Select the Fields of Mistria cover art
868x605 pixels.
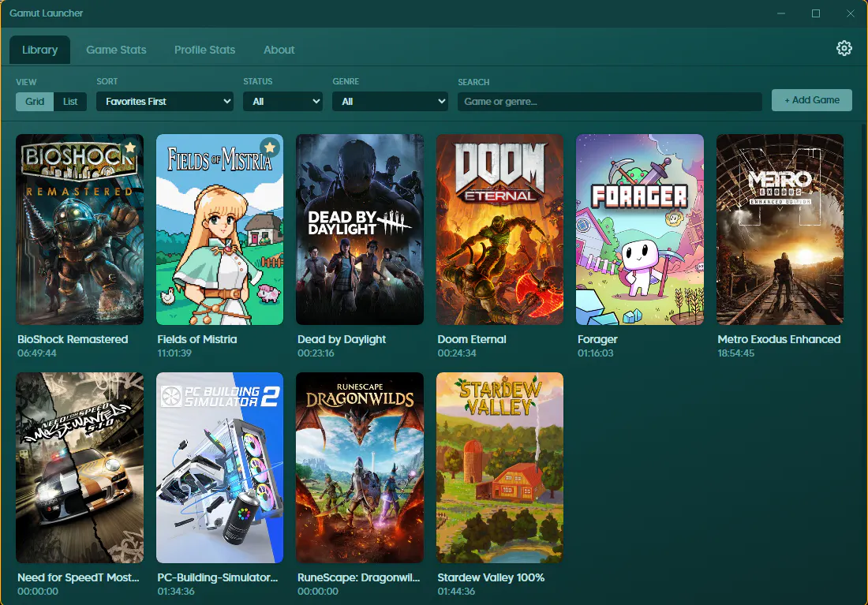coord(220,230)
